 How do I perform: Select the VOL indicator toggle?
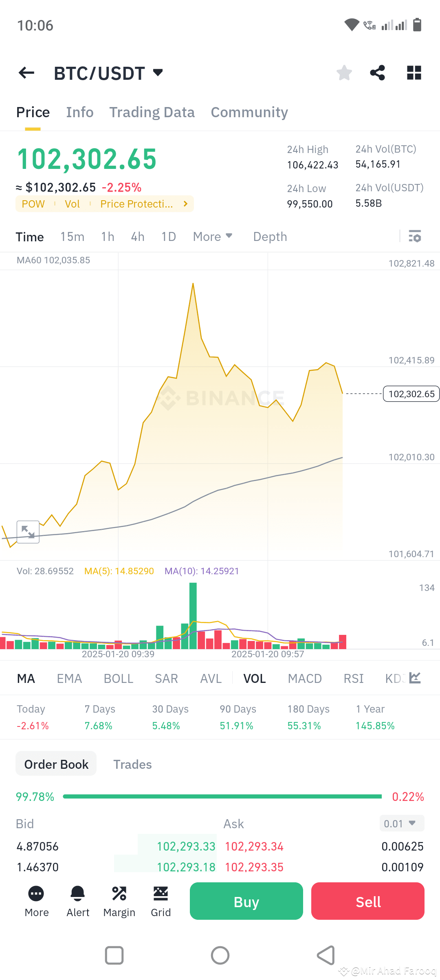[x=254, y=678]
